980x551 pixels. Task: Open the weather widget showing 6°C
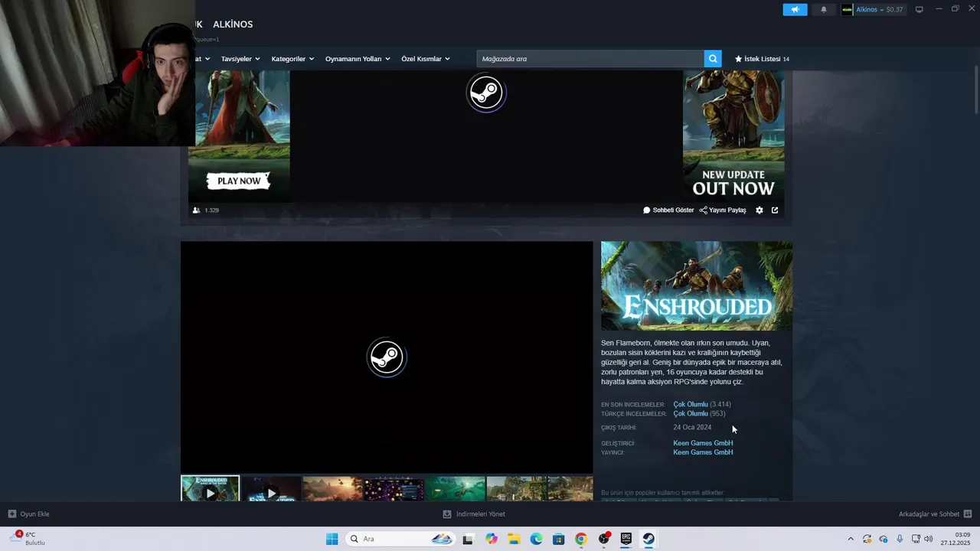coord(28,539)
